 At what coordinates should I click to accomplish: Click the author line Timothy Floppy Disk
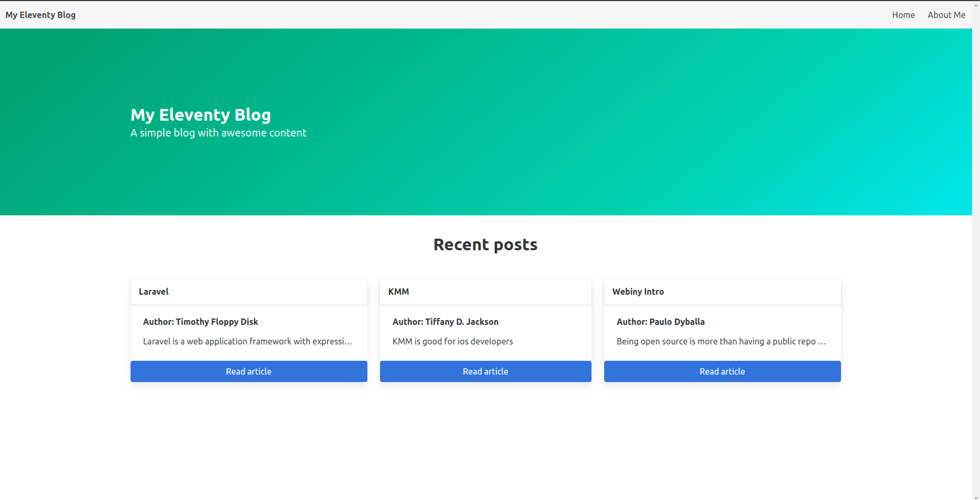click(x=200, y=322)
